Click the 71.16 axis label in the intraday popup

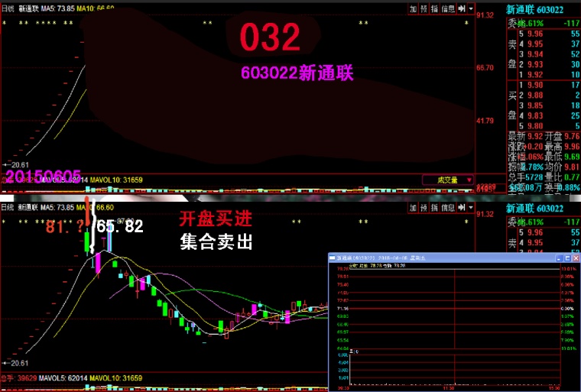(342, 308)
